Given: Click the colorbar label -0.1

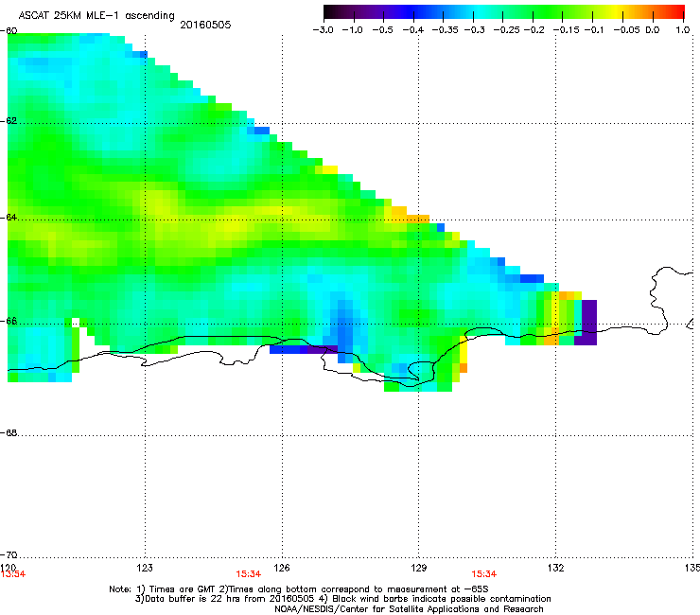Looking at the screenshot, I should point(594,30).
